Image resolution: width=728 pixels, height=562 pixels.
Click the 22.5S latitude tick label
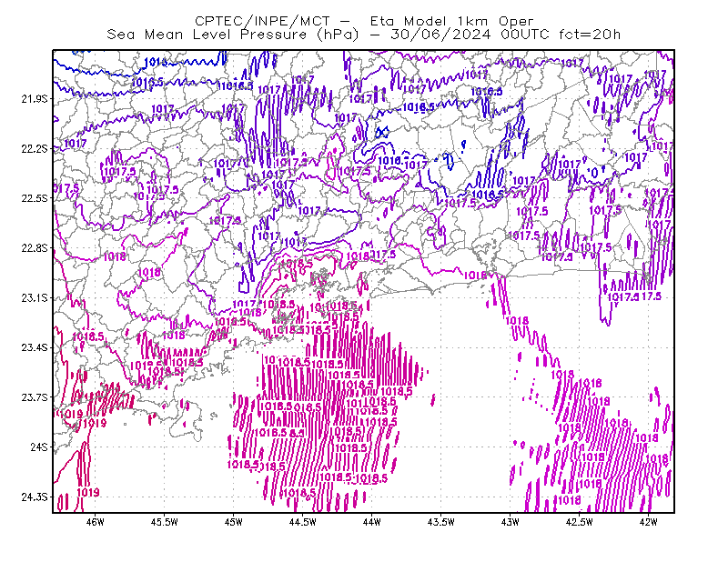pos(35,198)
